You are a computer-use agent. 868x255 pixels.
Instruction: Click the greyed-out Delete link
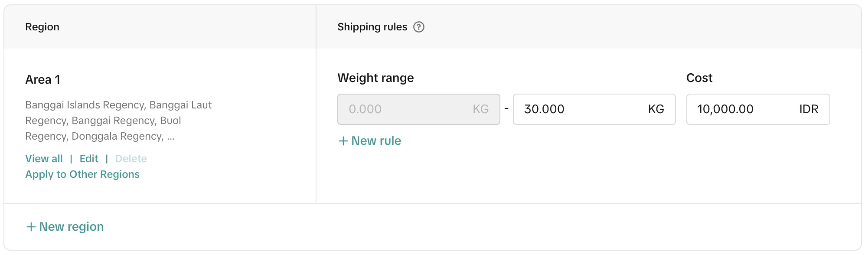(x=131, y=159)
